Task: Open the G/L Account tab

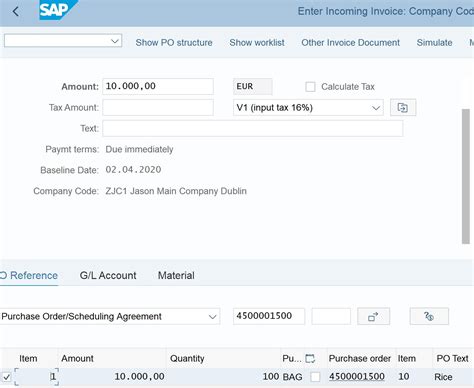Action: (x=108, y=275)
